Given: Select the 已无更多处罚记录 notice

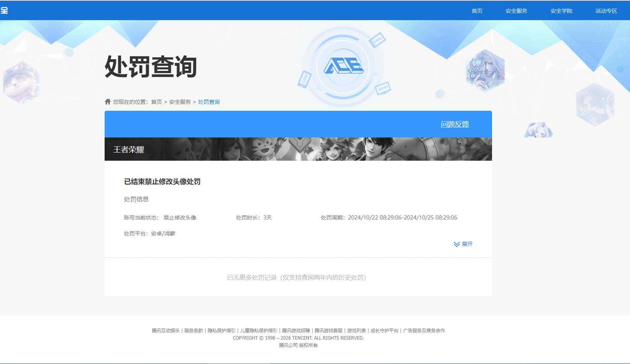Looking at the screenshot, I should click(297, 278).
